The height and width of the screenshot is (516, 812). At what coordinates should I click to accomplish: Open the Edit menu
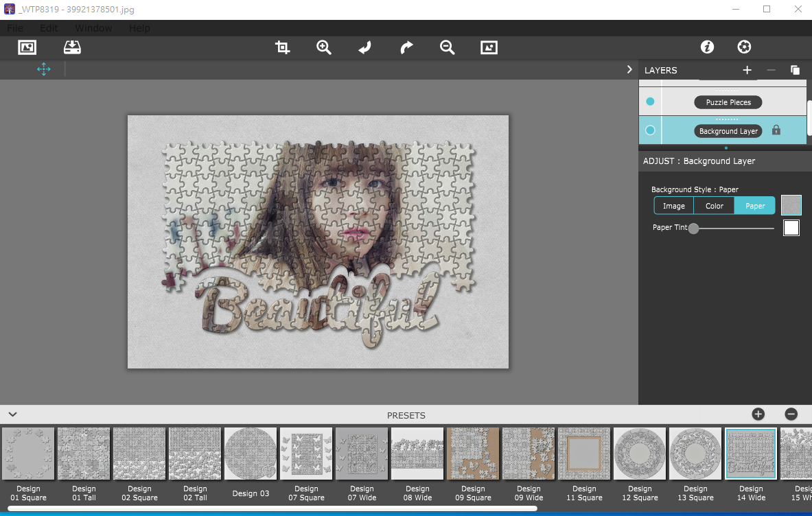pyautogui.click(x=48, y=28)
